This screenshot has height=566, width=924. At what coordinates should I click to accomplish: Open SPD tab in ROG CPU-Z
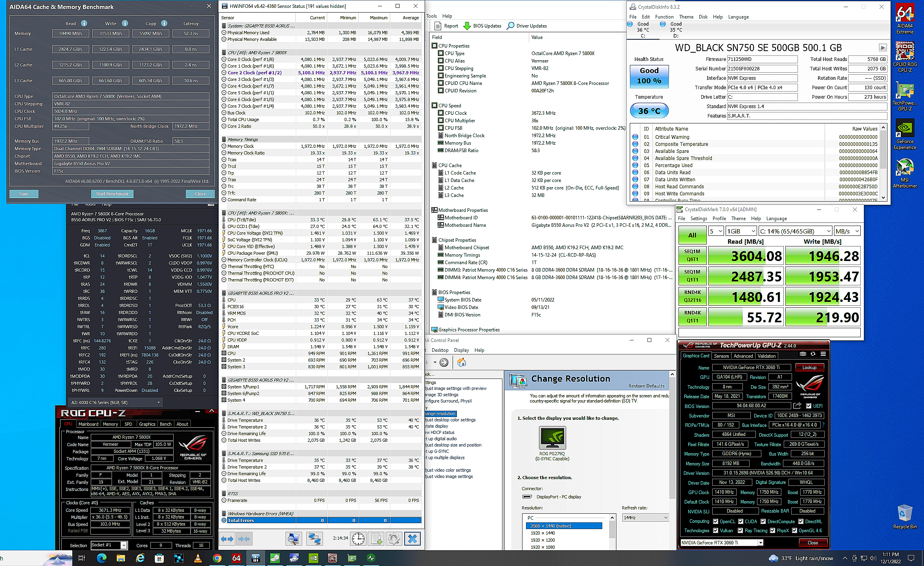click(128, 424)
